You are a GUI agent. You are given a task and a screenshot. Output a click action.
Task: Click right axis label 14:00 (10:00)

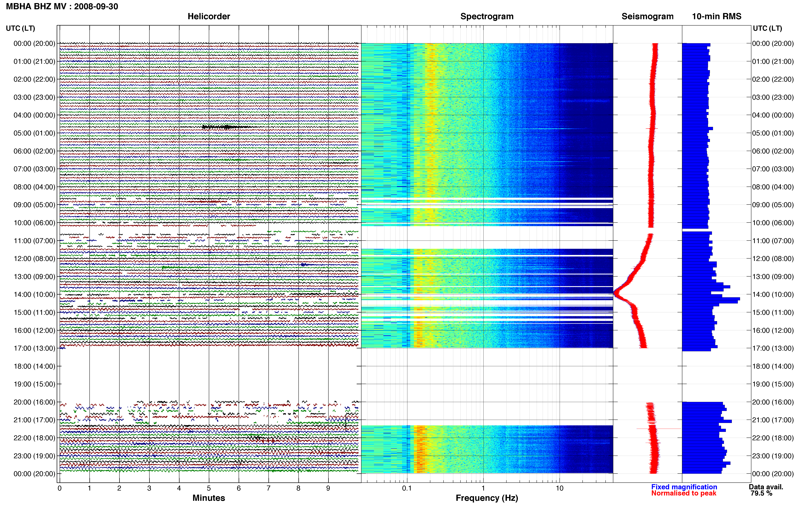(x=773, y=294)
